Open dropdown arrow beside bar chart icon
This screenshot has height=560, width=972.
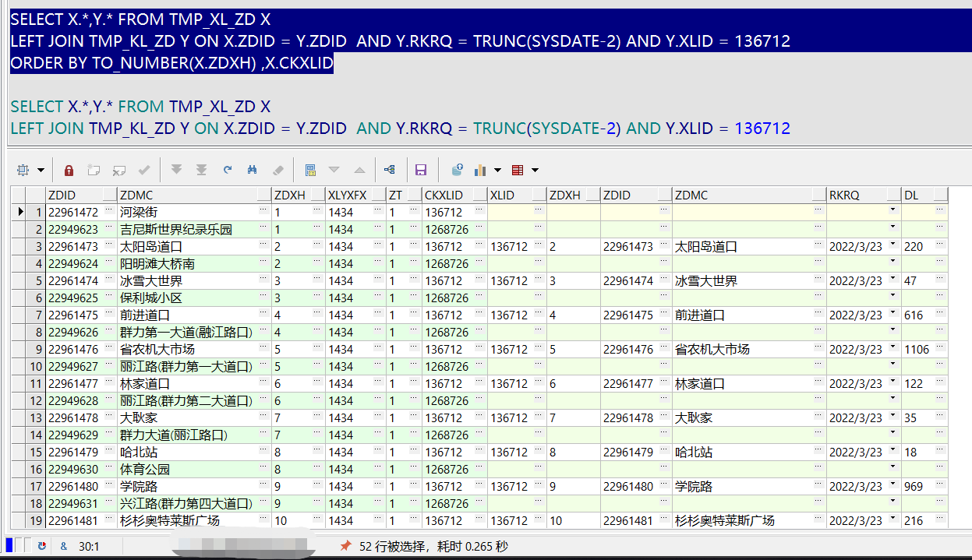pyautogui.click(x=497, y=170)
